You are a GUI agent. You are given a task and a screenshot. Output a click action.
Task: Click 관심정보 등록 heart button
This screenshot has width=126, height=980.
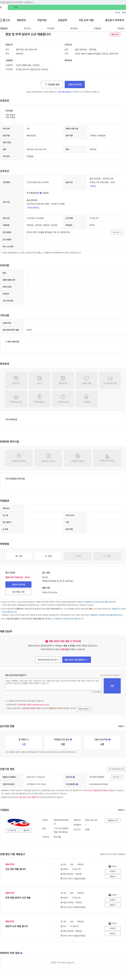point(52,84)
